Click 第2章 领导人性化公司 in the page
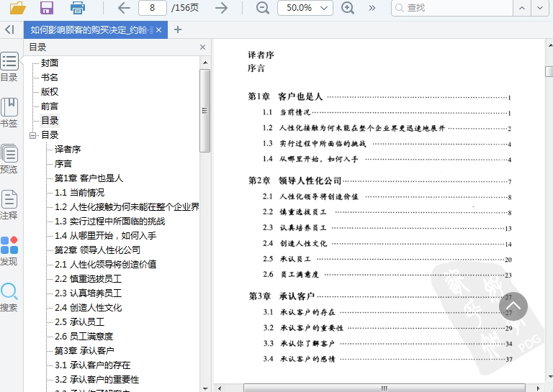The height and width of the screenshot is (392, 553). 295,181
